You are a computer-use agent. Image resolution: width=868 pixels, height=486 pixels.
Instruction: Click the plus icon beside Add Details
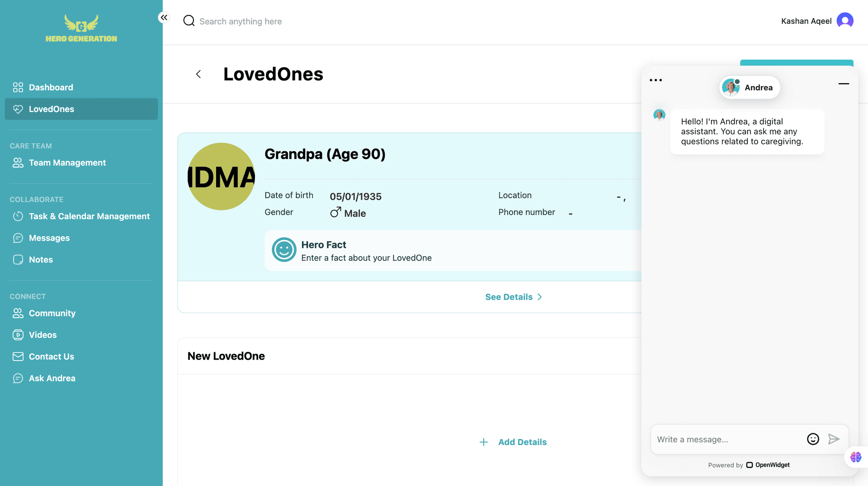pos(483,442)
